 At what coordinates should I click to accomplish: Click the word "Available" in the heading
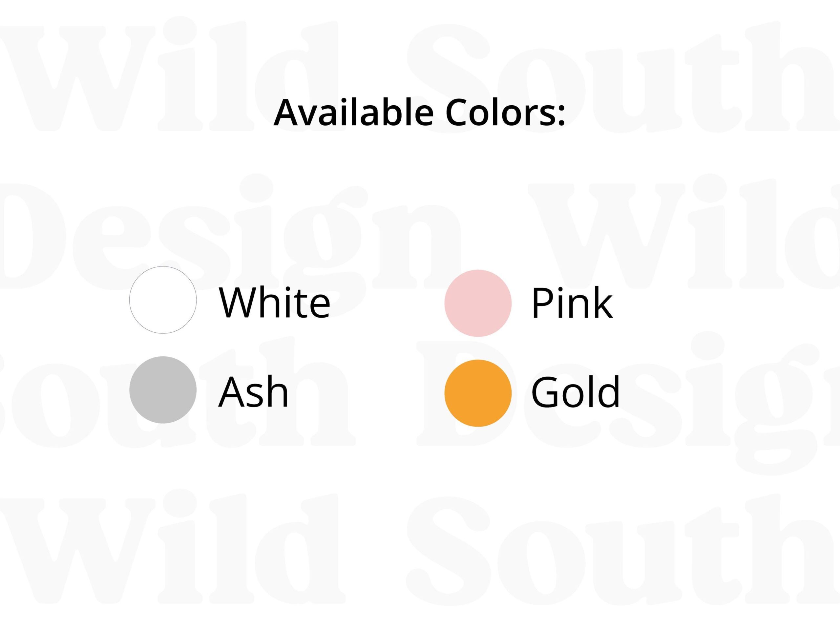[353, 113]
